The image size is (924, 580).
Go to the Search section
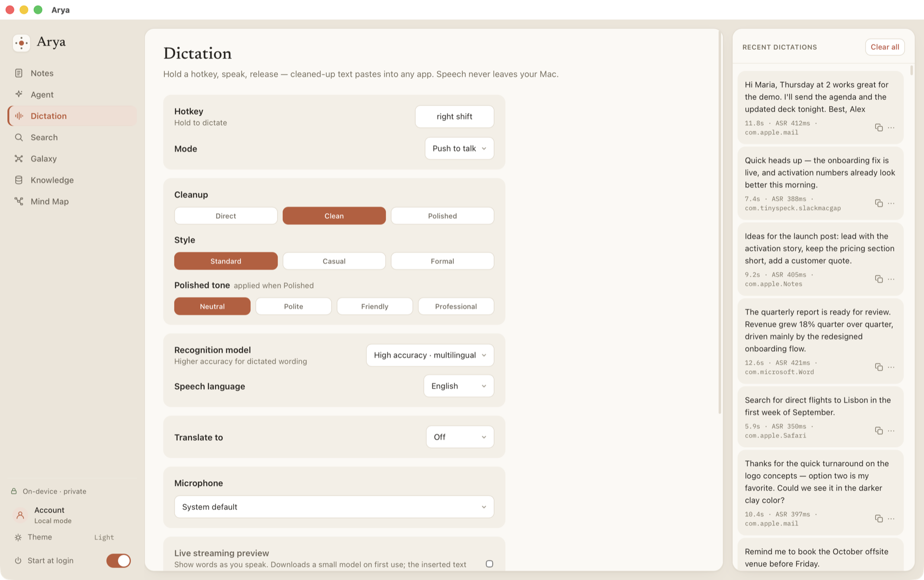coord(72,137)
